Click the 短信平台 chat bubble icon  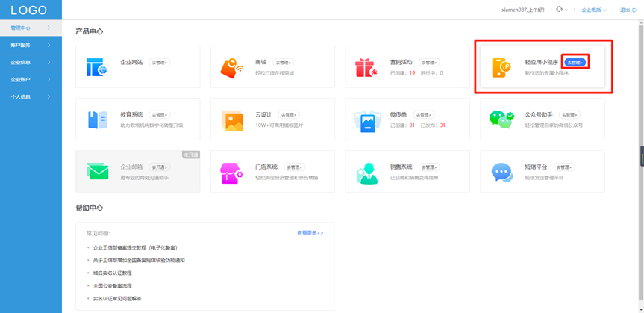pos(502,173)
